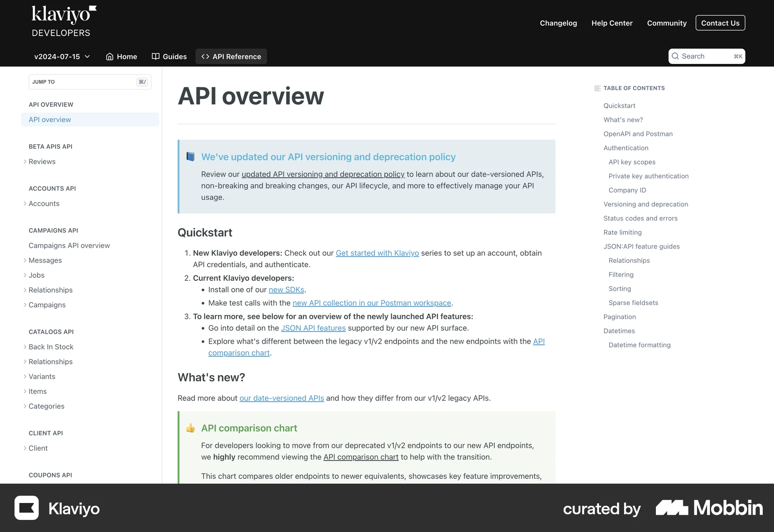The width and height of the screenshot is (774, 532).
Task: Expand the Back In Stock section
Action: click(x=25, y=347)
